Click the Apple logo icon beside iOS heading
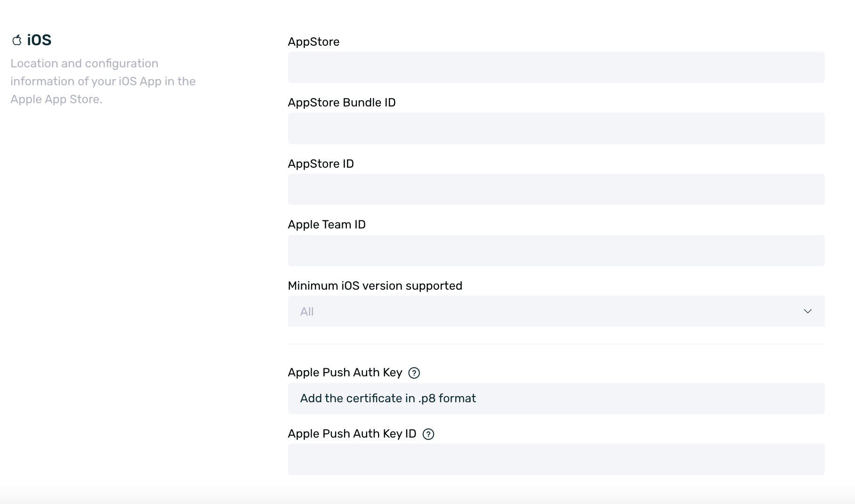Viewport: 855px width, 504px height. [17, 41]
